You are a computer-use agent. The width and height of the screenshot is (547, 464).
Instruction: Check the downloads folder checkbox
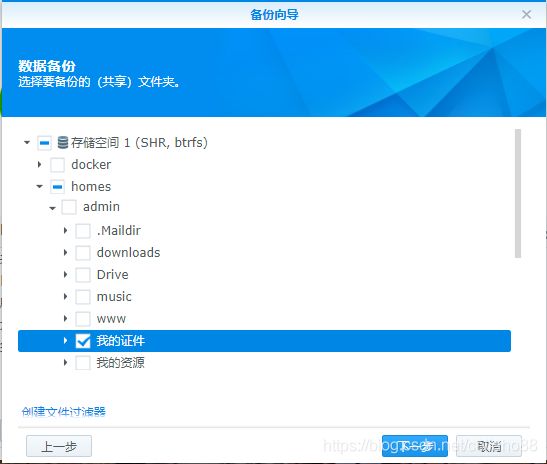point(83,253)
